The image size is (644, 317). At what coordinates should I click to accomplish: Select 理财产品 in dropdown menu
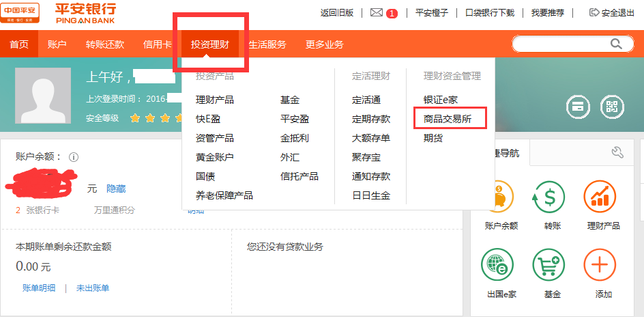tap(215, 100)
